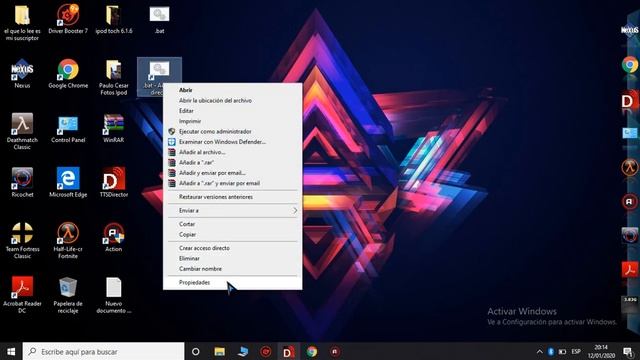The width and height of the screenshot is (640, 360).
Task: Click Adobe Acrobat icon in the right dock
Action: coord(630,270)
